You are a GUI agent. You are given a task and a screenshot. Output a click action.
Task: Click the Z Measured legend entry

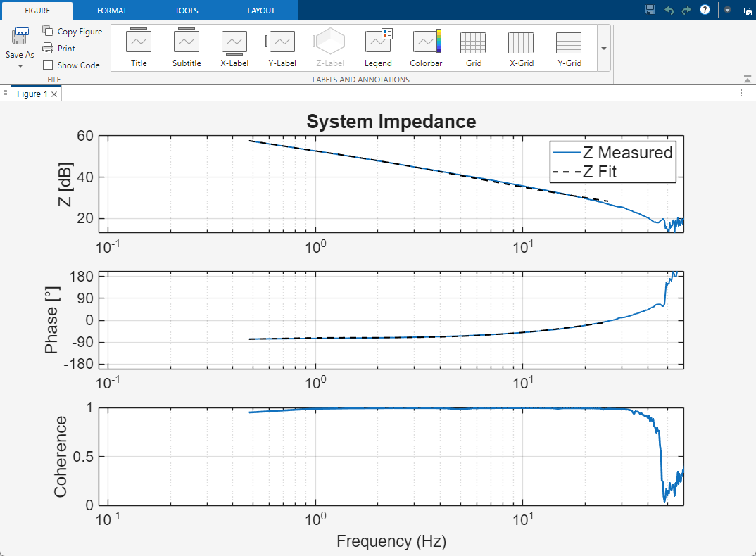613,153
